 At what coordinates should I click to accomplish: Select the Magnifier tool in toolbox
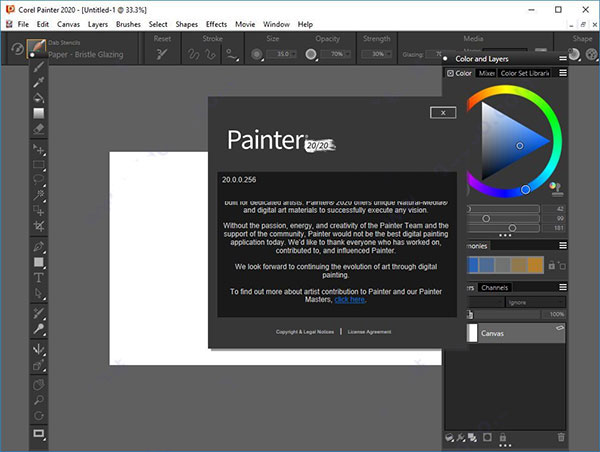(x=39, y=399)
